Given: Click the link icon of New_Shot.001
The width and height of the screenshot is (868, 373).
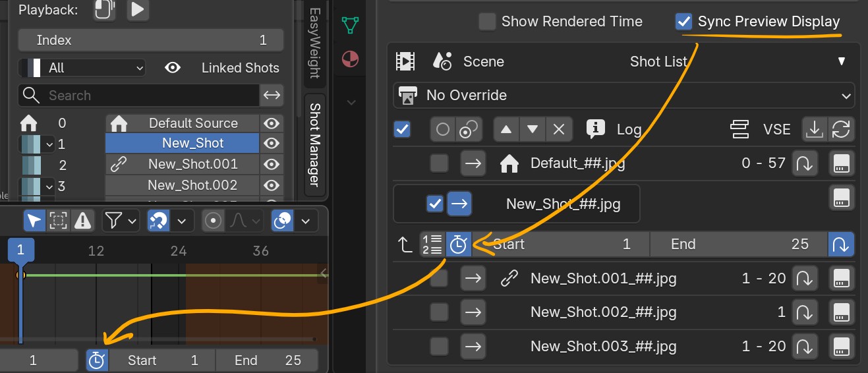Looking at the screenshot, I should [x=119, y=164].
